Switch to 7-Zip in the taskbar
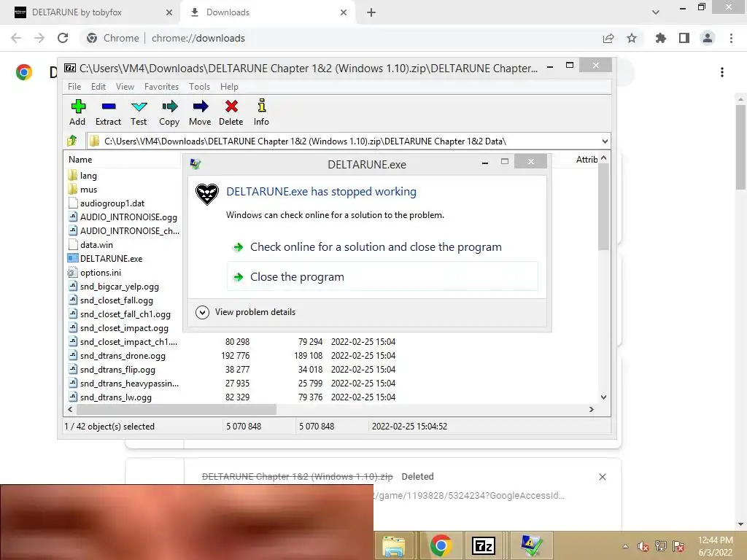This screenshot has height=560, width=747. point(483,545)
